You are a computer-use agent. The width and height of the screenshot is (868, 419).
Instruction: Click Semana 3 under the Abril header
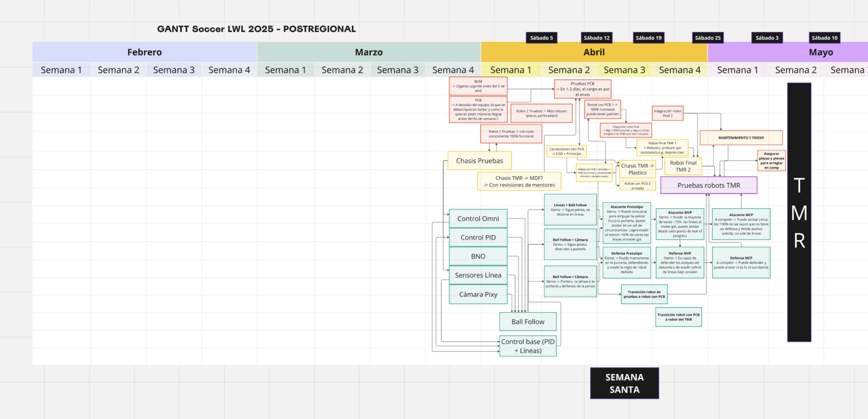pyautogui.click(x=624, y=70)
